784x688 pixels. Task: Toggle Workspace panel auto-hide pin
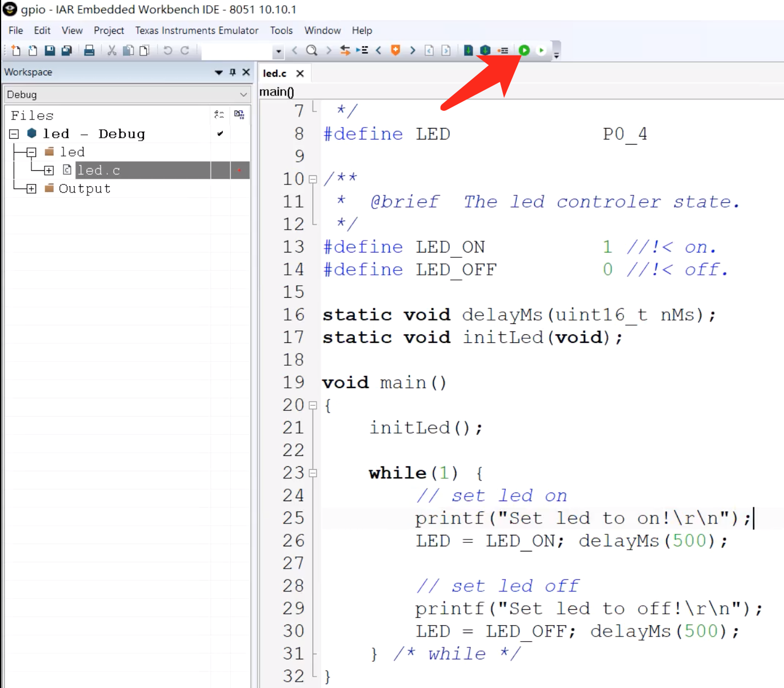233,72
